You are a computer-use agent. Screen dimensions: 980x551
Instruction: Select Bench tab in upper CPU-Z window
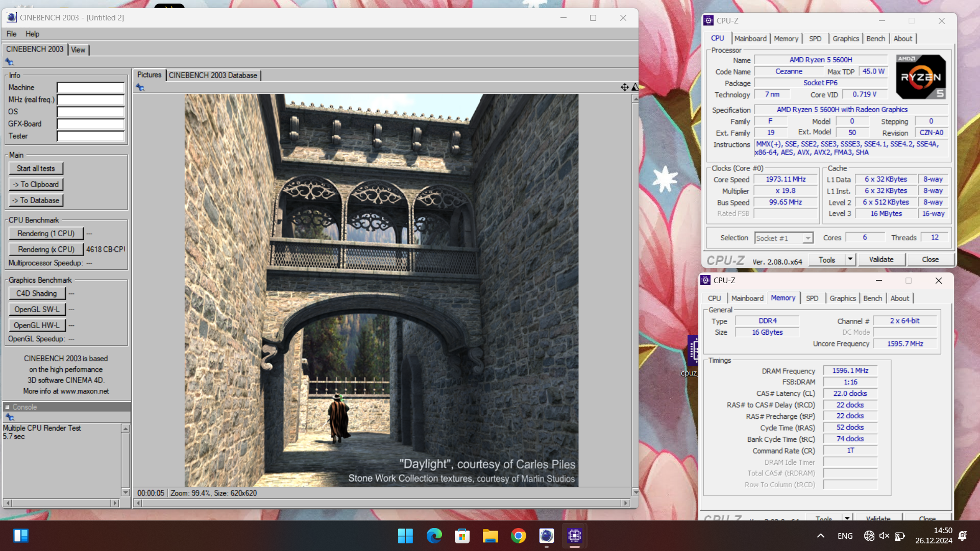(876, 39)
